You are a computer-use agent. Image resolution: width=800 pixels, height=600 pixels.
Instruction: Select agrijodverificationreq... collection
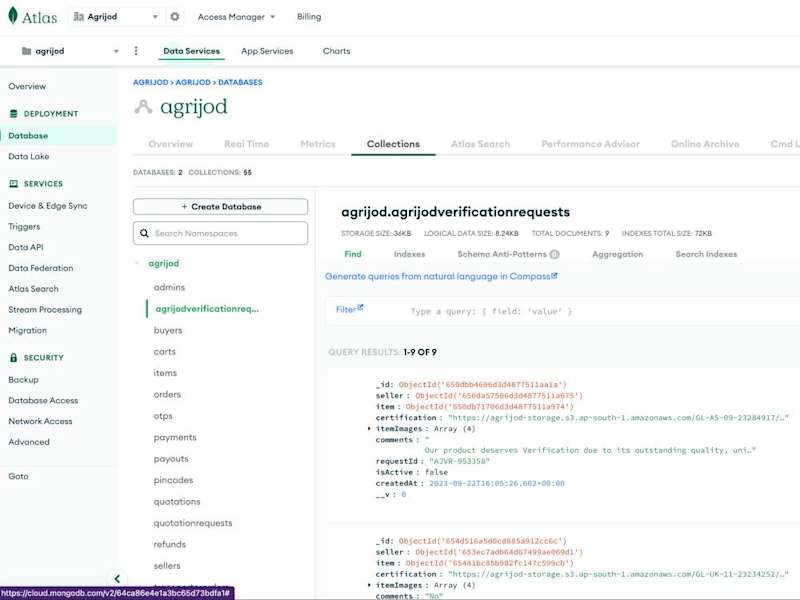(x=207, y=309)
